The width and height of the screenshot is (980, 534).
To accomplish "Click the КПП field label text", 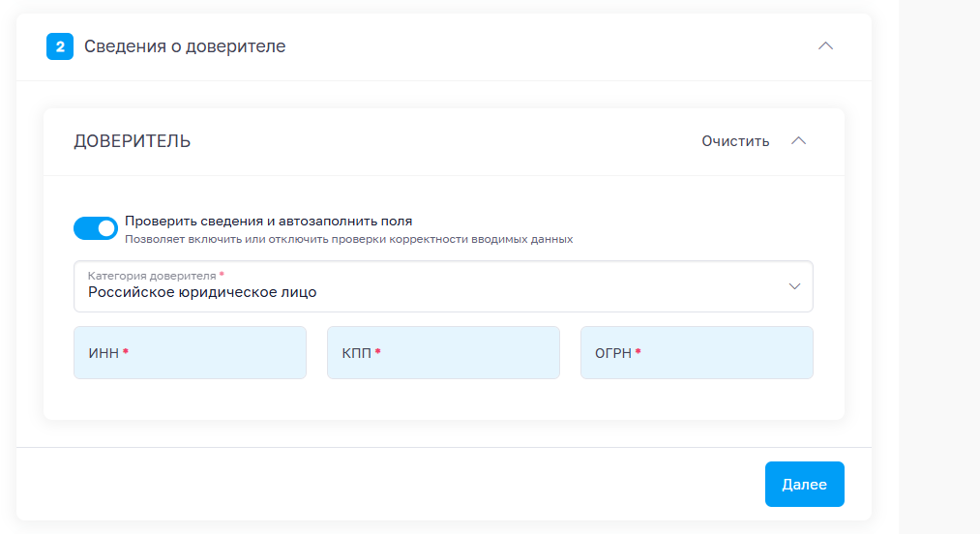I will tap(356, 353).
